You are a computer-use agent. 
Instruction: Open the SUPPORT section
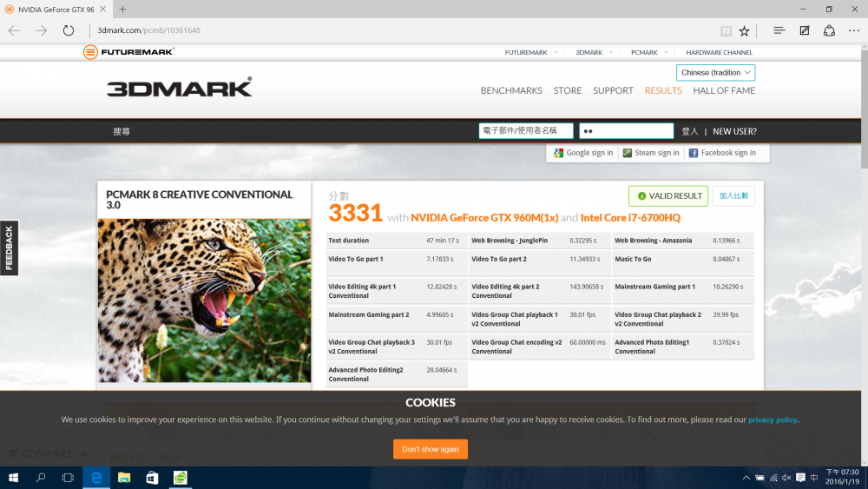pyautogui.click(x=613, y=90)
